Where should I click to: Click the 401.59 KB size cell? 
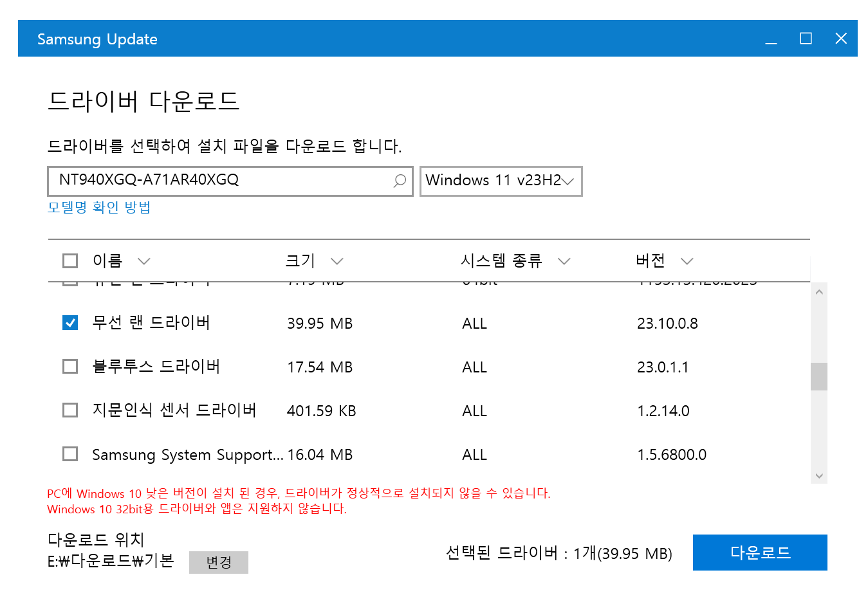pos(321,411)
